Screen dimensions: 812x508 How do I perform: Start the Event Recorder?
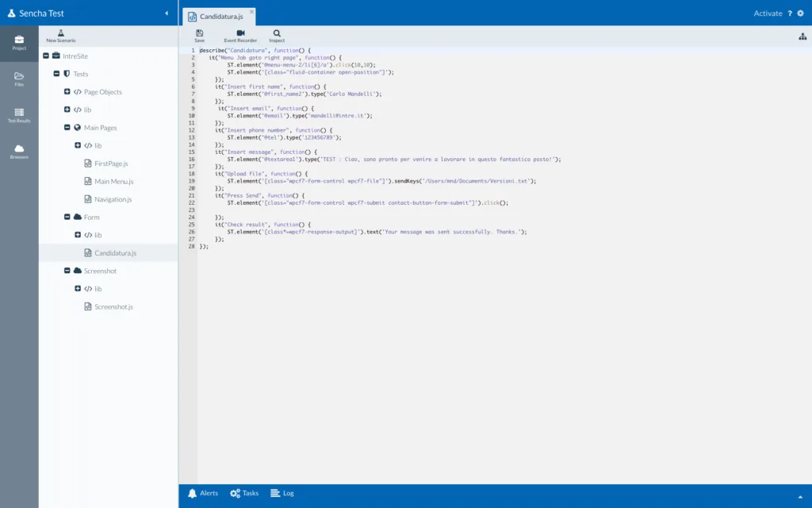(240, 37)
